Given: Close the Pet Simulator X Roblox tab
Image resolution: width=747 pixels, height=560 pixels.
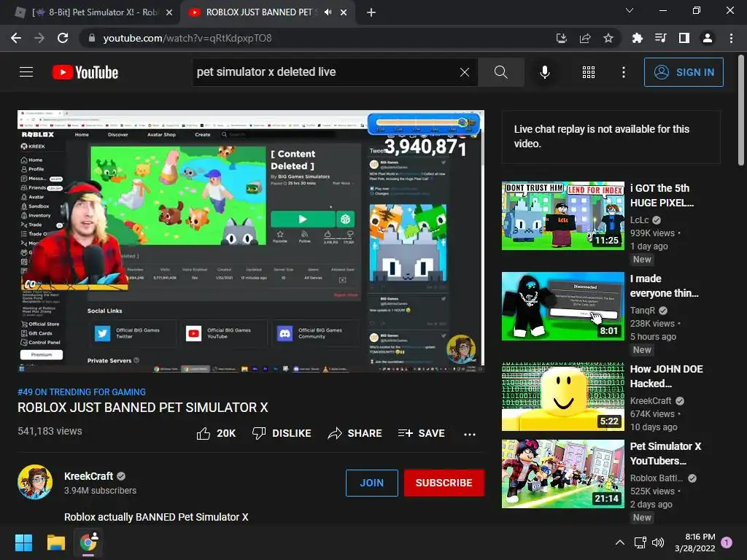Looking at the screenshot, I should coord(169,12).
